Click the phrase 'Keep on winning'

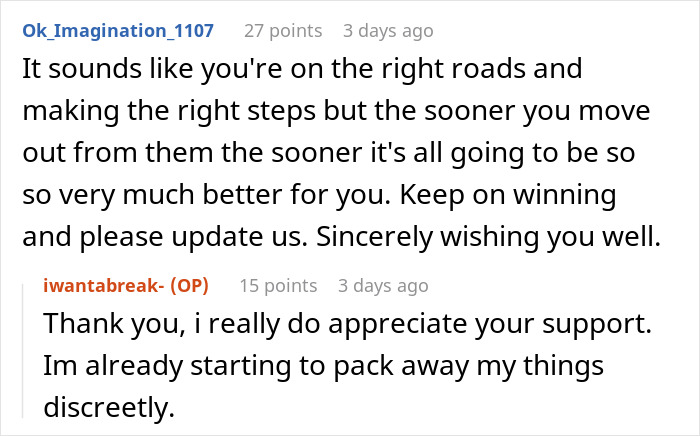coord(508,195)
